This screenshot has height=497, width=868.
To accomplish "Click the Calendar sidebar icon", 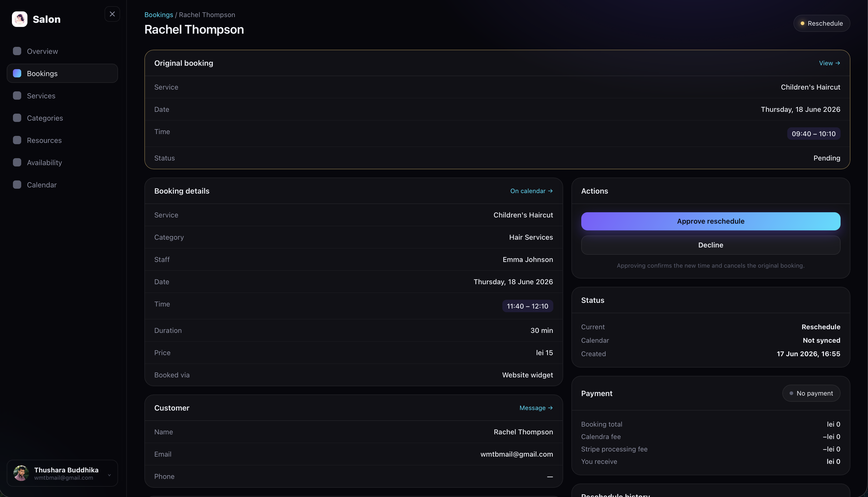I will coord(17,185).
